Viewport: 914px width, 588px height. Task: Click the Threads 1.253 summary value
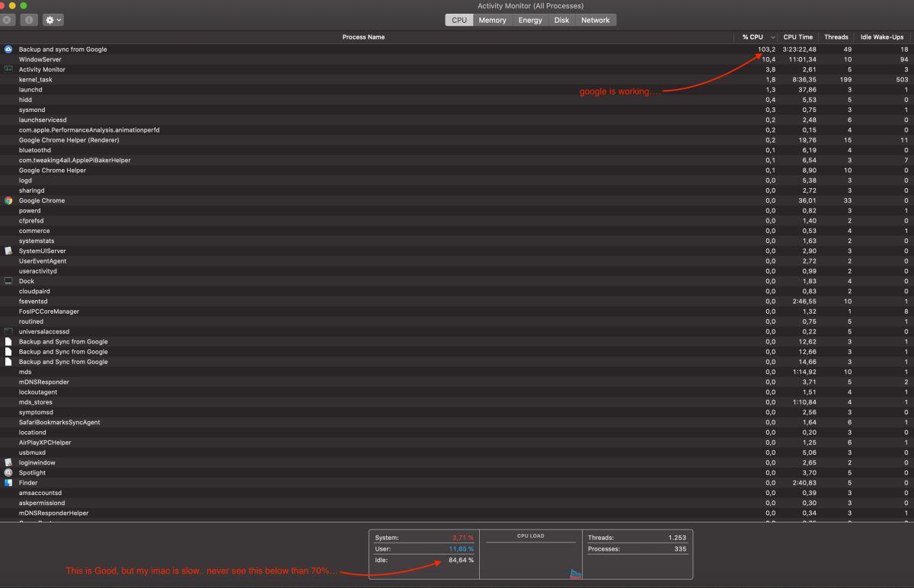(x=678, y=538)
